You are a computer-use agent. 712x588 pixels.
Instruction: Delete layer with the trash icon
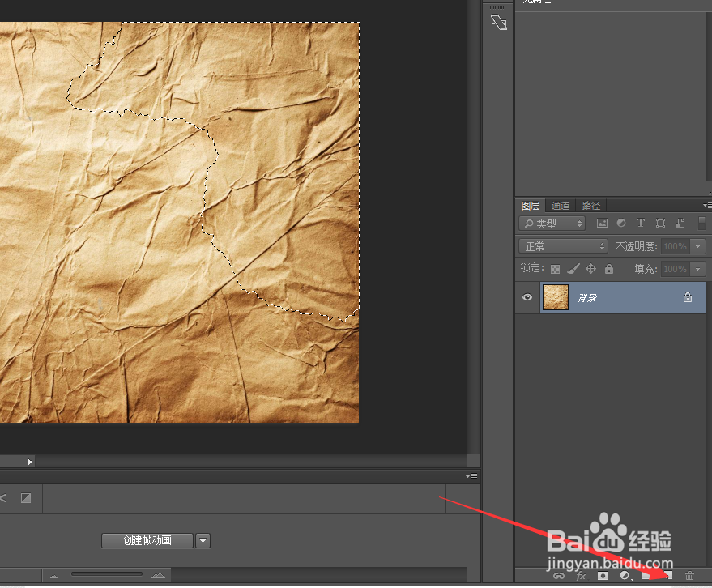pos(689,576)
